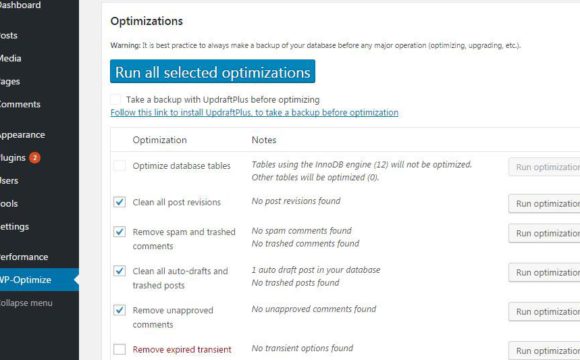Uncheck Remove unapproved comments option
The image size is (580, 360).
(x=119, y=310)
